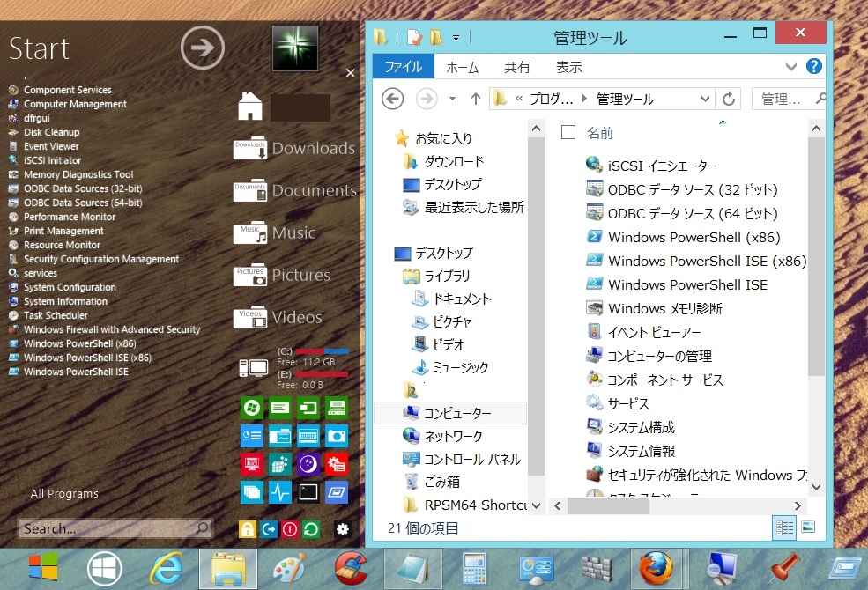Open the blue camera tile

[336, 436]
